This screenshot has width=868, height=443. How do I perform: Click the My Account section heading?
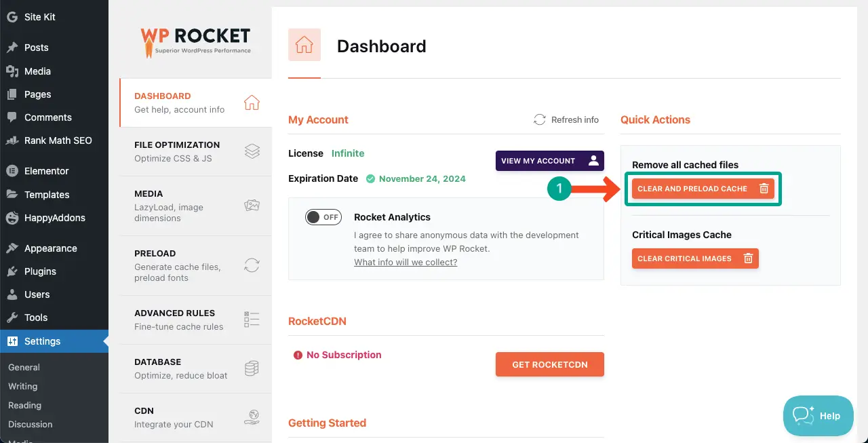(318, 119)
